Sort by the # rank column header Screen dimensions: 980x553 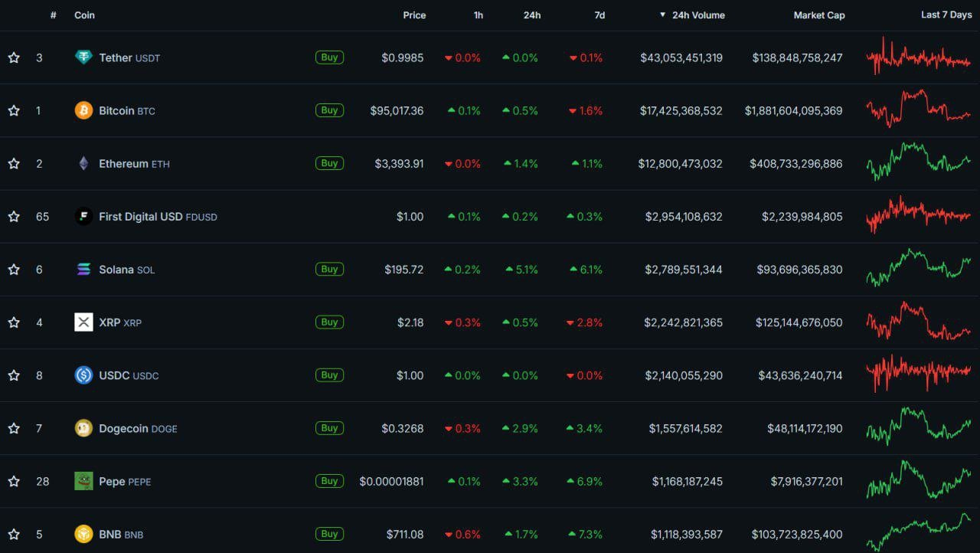(53, 15)
